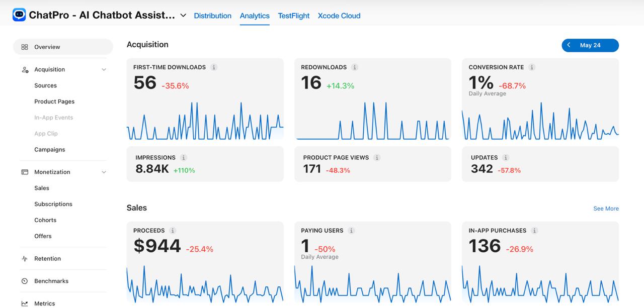644x308 pixels.
Task: Open the Metrics section
Action: pyautogui.click(x=44, y=303)
